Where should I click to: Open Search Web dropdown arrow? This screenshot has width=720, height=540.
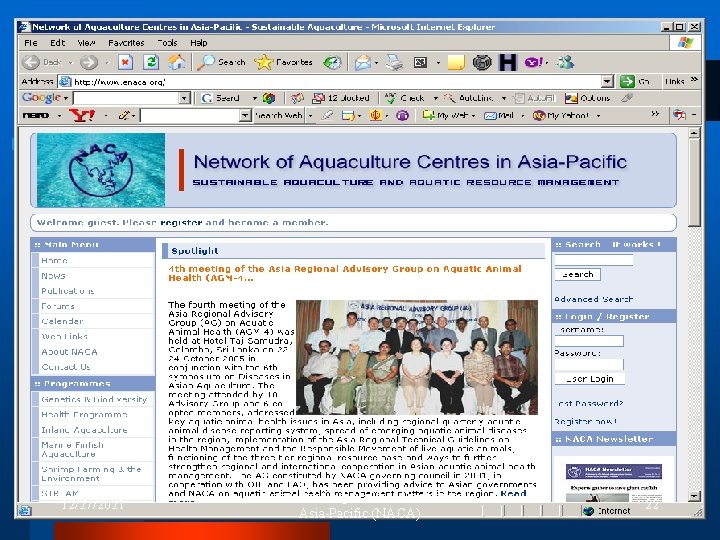tap(310, 115)
